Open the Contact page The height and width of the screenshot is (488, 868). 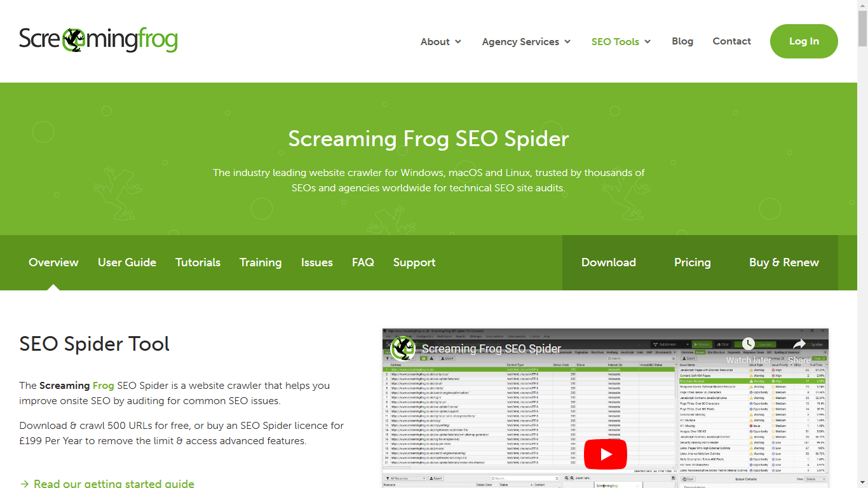pos(732,41)
